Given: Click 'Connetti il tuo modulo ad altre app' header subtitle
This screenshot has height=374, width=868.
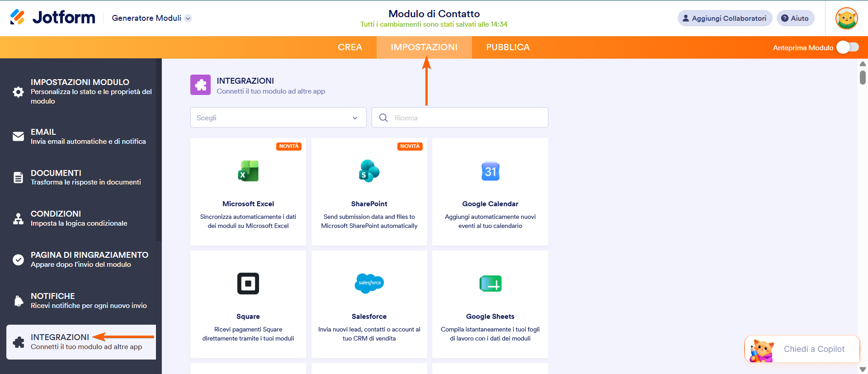Looking at the screenshot, I should coord(271,91).
